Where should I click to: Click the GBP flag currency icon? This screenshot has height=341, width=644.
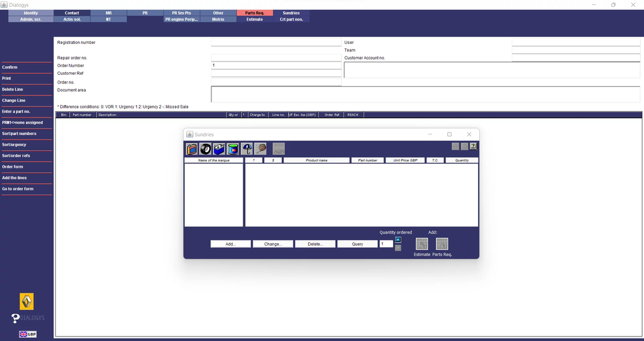(27, 334)
